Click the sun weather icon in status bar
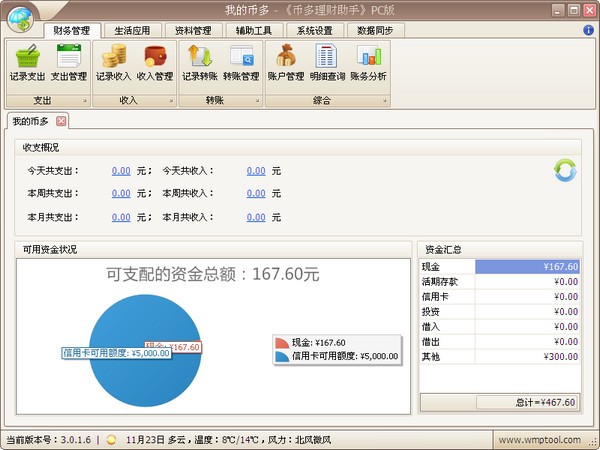Screen dimensions: 600x450 click(111, 440)
